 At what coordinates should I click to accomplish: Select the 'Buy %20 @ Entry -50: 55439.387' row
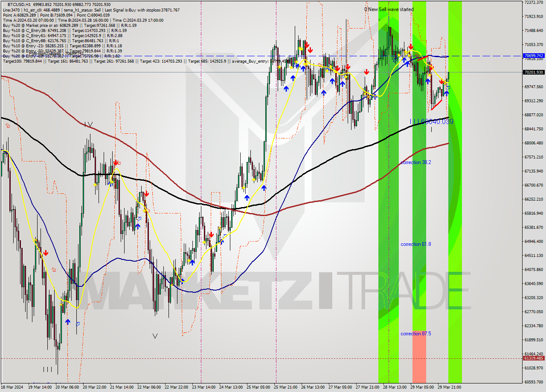pos(62,51)
